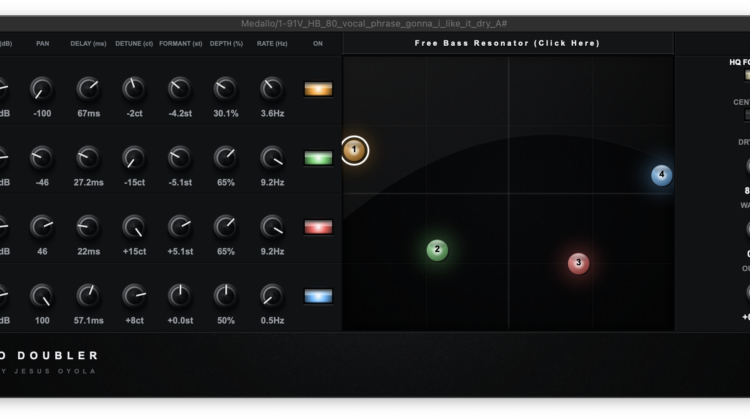The image size is (750, 420).
Task: Click voice 3 rate knob above 9.2Hz
Action: pos(272,227)
